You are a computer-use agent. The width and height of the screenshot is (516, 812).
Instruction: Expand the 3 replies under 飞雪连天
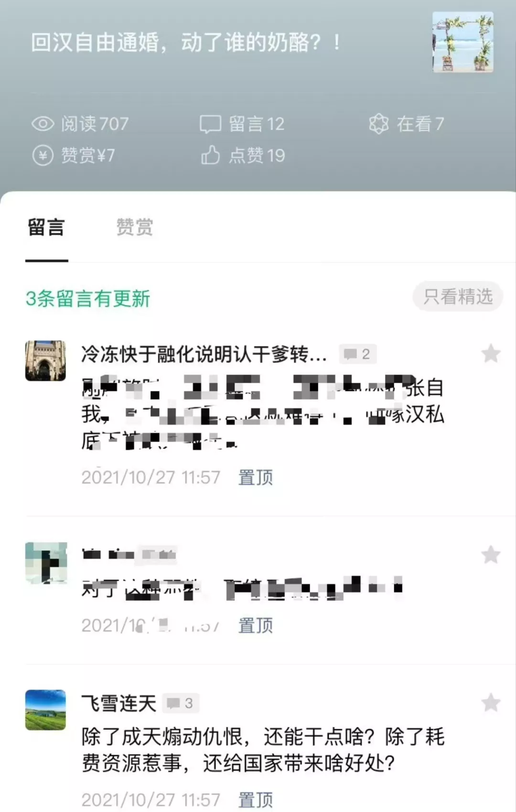[180, 703]
